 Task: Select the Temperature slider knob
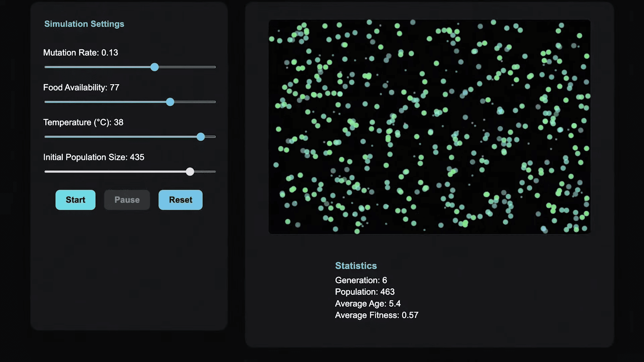click(x=201, y=137)
